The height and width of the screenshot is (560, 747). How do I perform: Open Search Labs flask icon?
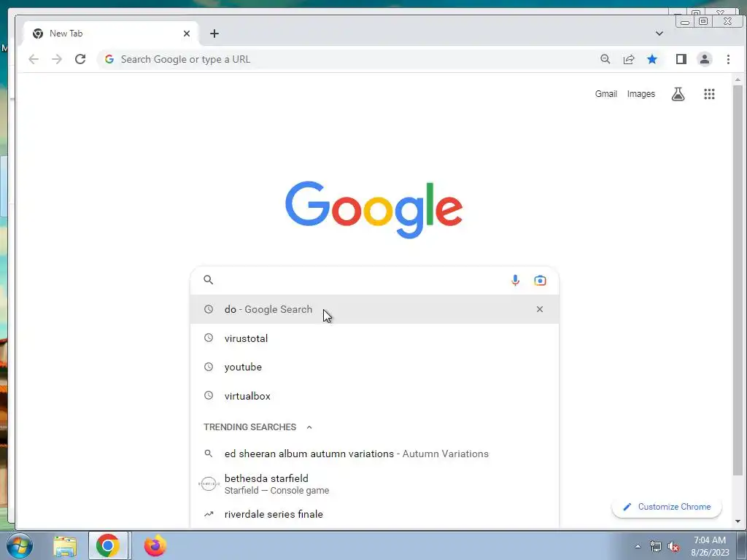(678, 94)
